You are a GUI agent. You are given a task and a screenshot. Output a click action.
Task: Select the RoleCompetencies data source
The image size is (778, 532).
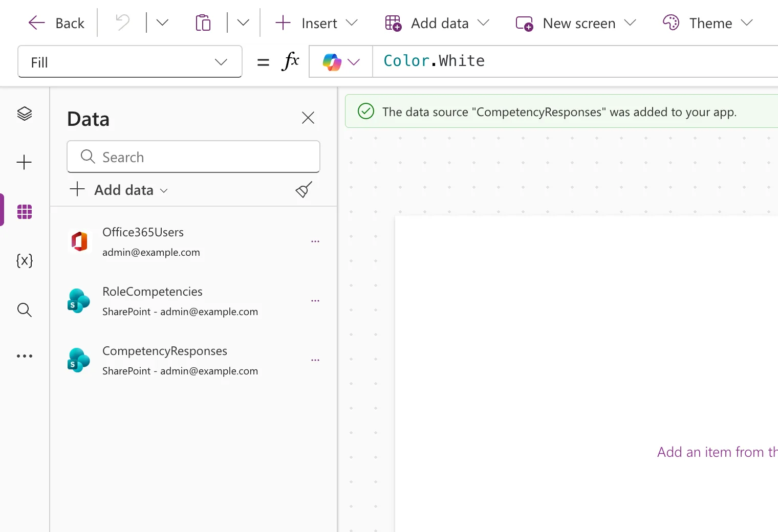tap(193, 301)
